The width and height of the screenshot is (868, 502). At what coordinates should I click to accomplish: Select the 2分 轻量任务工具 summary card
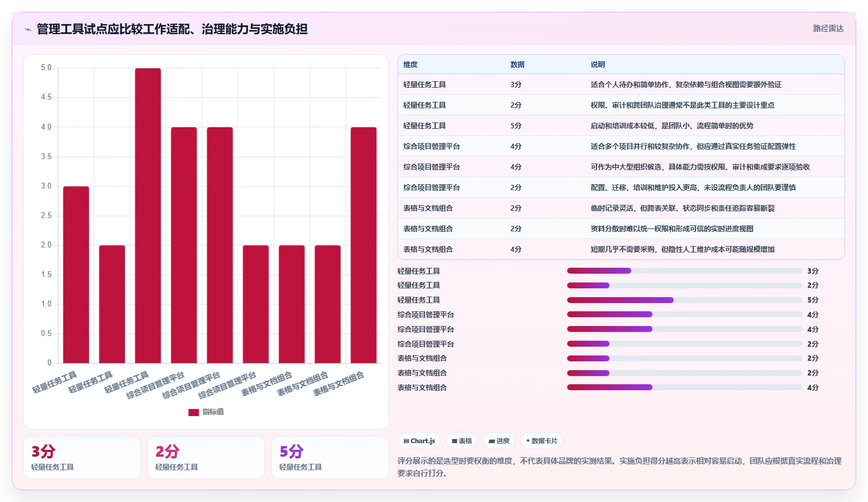[x=206, y=457]
